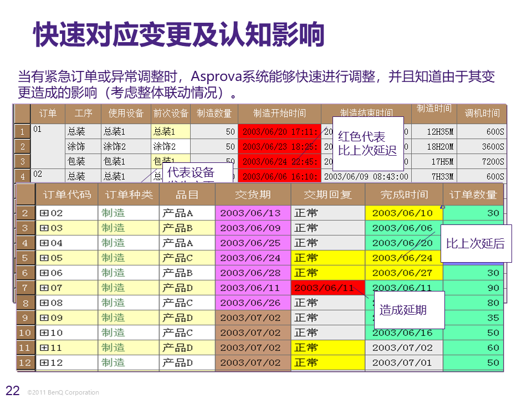Expand order 10 tree node
Screen dimensions: 532x399
(x=44, y=332)
